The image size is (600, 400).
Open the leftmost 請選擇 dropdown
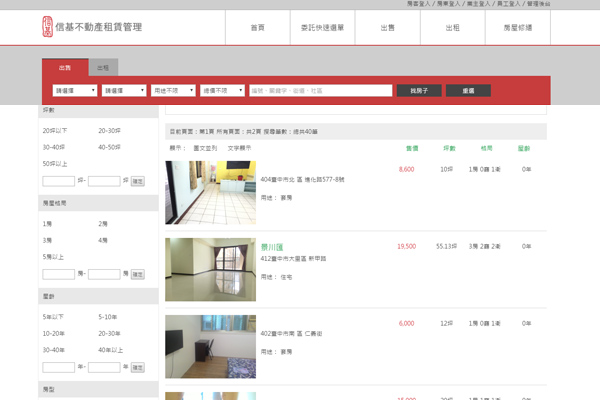point(75,90)
